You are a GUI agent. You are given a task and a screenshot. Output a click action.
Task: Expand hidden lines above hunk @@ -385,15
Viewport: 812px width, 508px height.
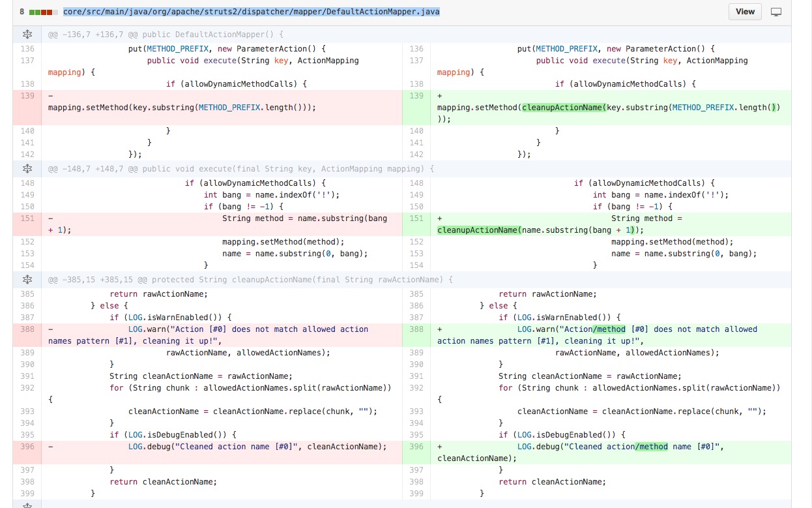tap(27, 280)
